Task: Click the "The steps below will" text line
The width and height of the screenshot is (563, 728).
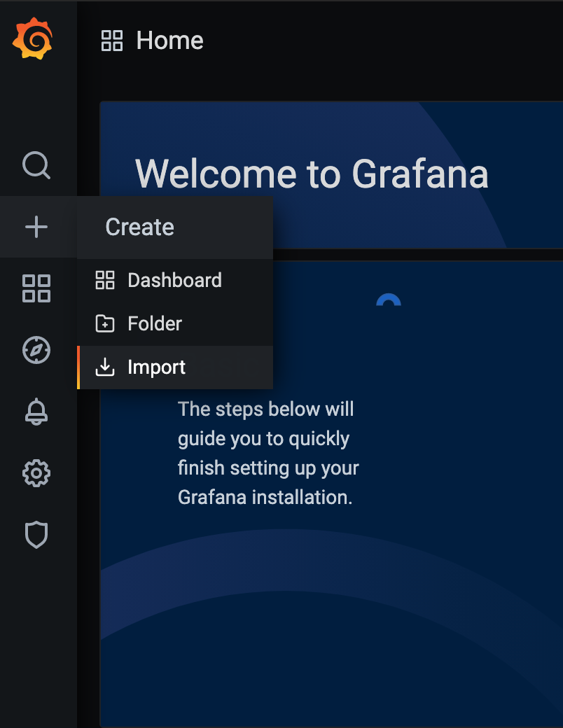Action: click(265, 409)
